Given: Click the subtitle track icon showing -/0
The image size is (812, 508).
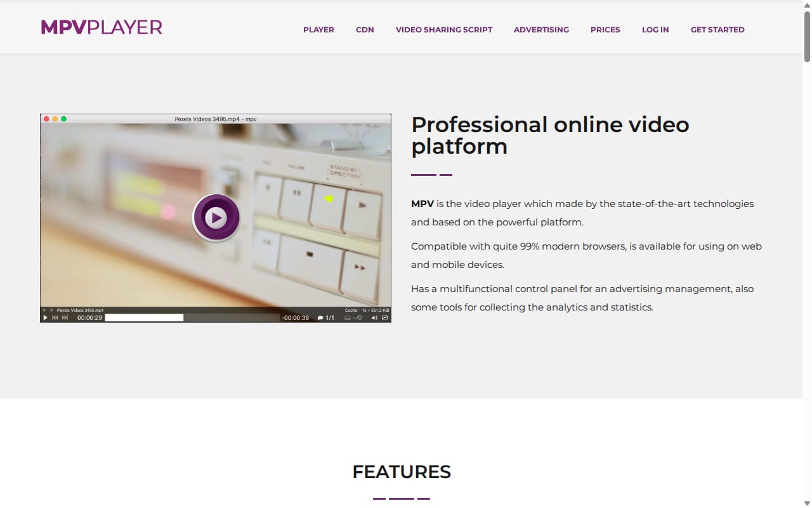Looking at the screenshot, I should 353,317.
